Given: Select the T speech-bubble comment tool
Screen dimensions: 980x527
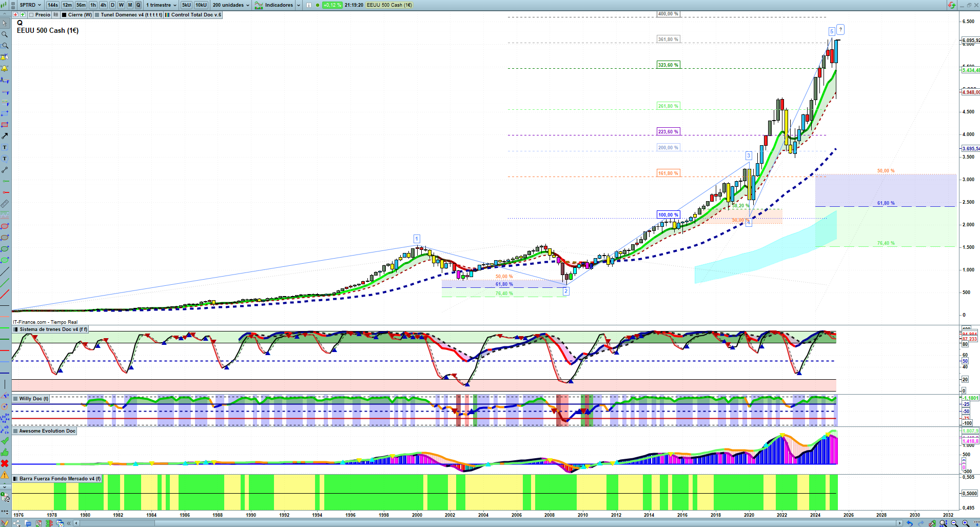Looking at the screenshot, I should click(x=5, y=159).
